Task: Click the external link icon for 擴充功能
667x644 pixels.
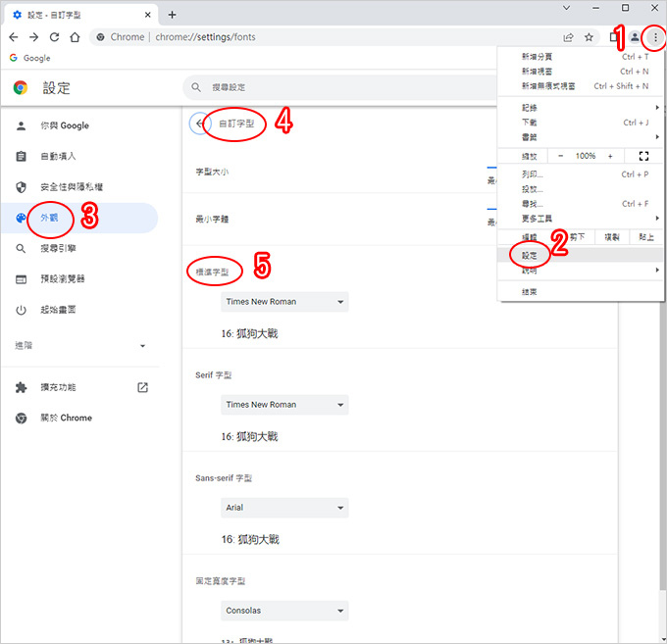Action: (143, 387)
